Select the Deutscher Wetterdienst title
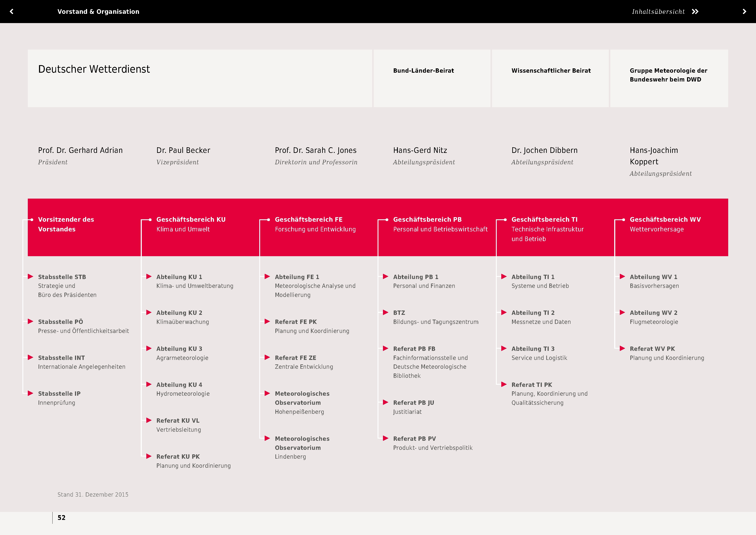756x535 pixels. (x=94, y=69)
